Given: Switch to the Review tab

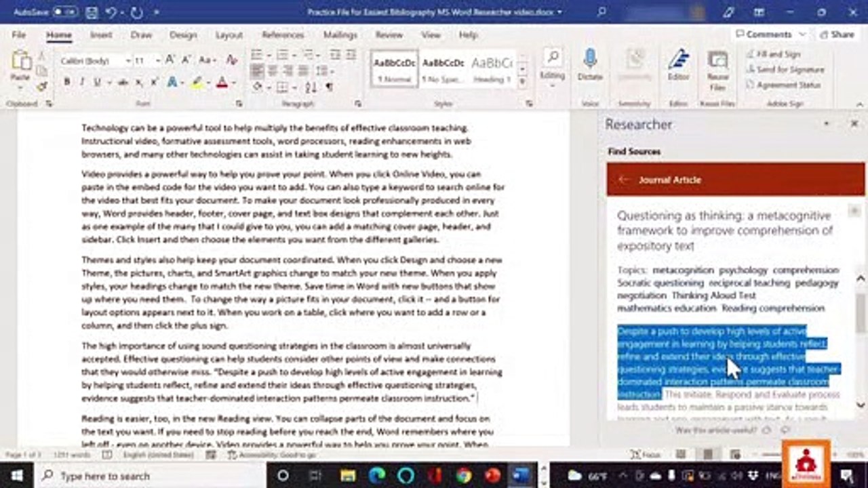Looking at the screenshot, I should pyautogui.click(x=389, y=35).
